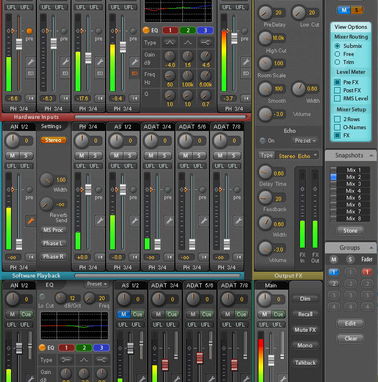This screenshot has width=378, height=382.
Task: Enable the RMS Level checkbox
Action: [x=337, y=98]
